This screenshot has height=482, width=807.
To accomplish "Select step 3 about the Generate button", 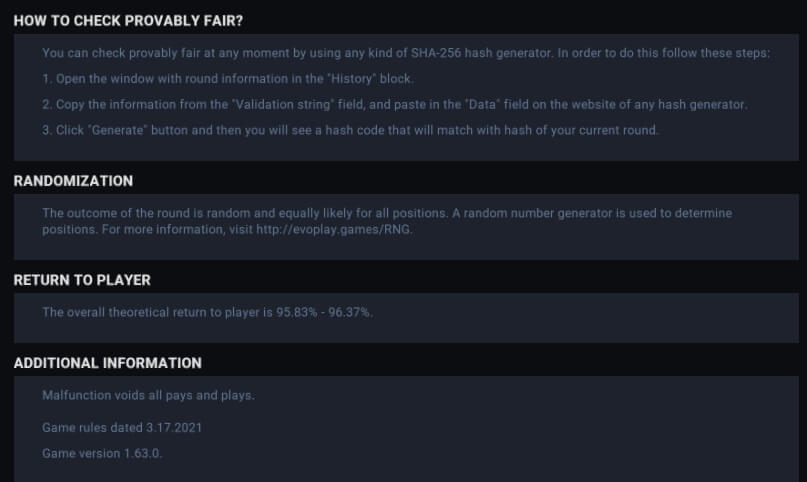I will 350,130.
